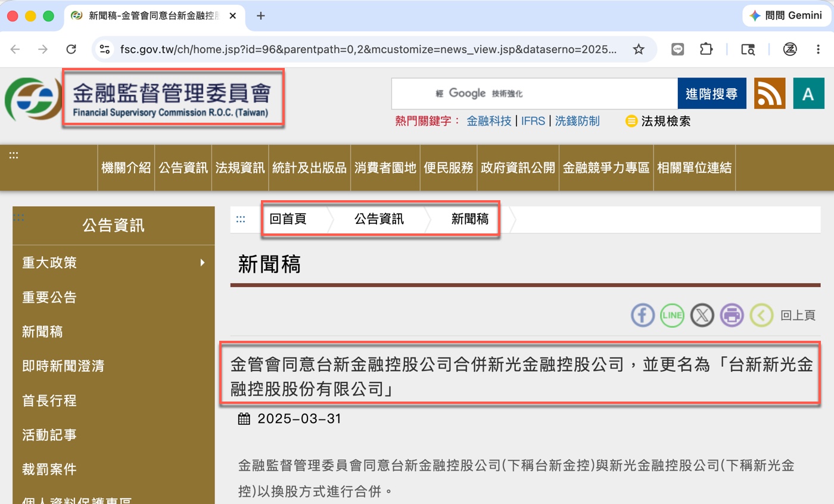Open the 政府資訊公開 menu
The image size is (834, 504).
(518, 168)
